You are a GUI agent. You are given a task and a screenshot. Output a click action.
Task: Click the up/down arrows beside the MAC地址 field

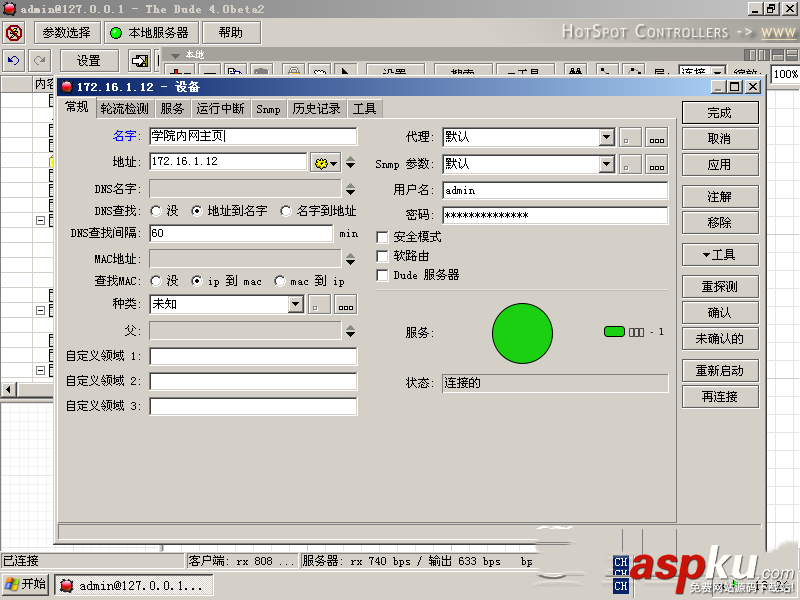[x=351, y=259]
